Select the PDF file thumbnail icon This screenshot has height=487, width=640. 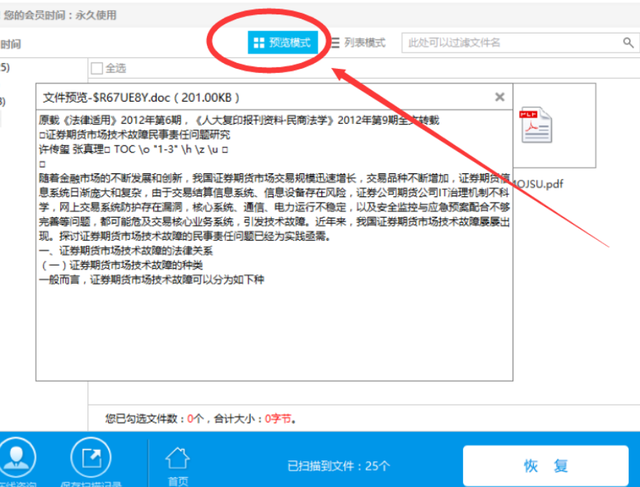pos(536,125)
